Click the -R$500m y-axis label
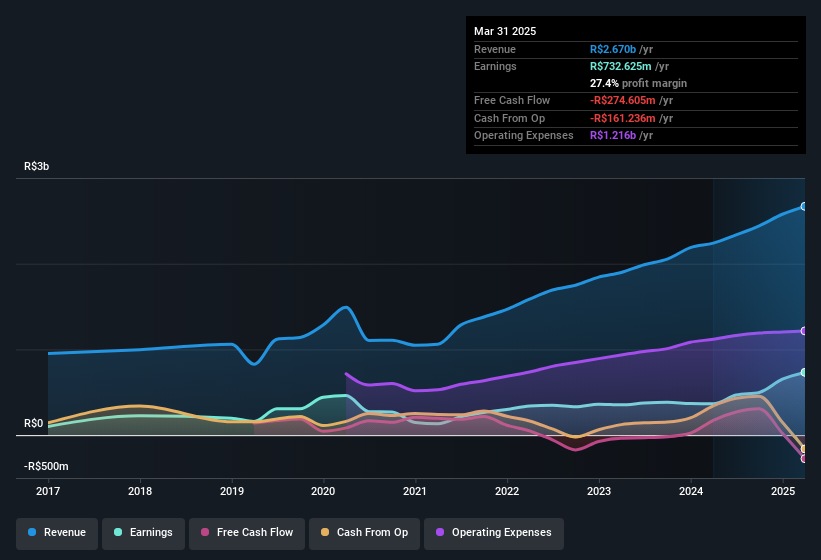The width and height of the screenshot is (821, 560). click(x=46, y=466)
